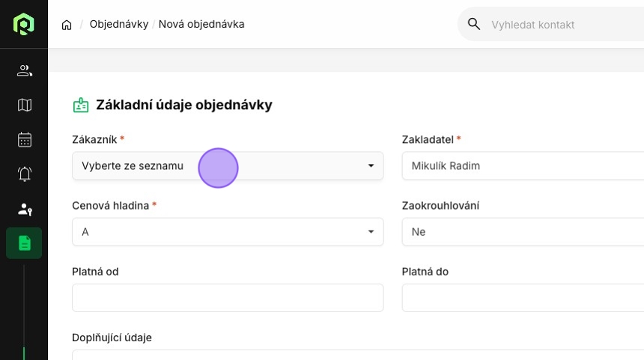Open the user permissions key icon
Image resolution: width=644 pixels, height=360 pixels.
coord(25,210)
